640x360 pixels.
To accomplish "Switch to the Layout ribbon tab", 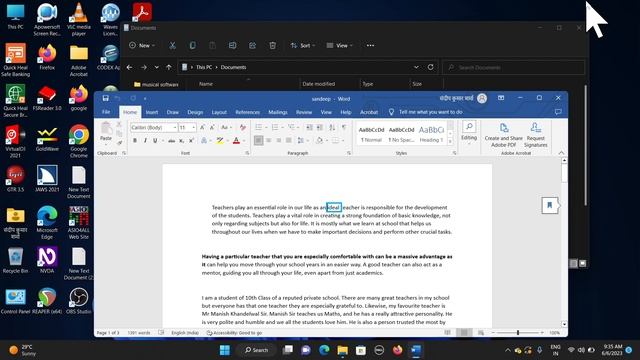I will [x=219, y=112].
